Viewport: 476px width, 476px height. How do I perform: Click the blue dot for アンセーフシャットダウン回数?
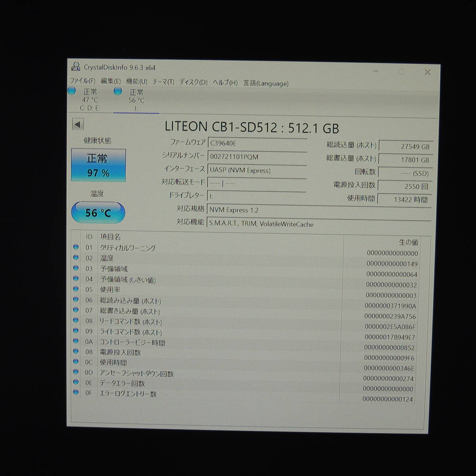[76, 373]
